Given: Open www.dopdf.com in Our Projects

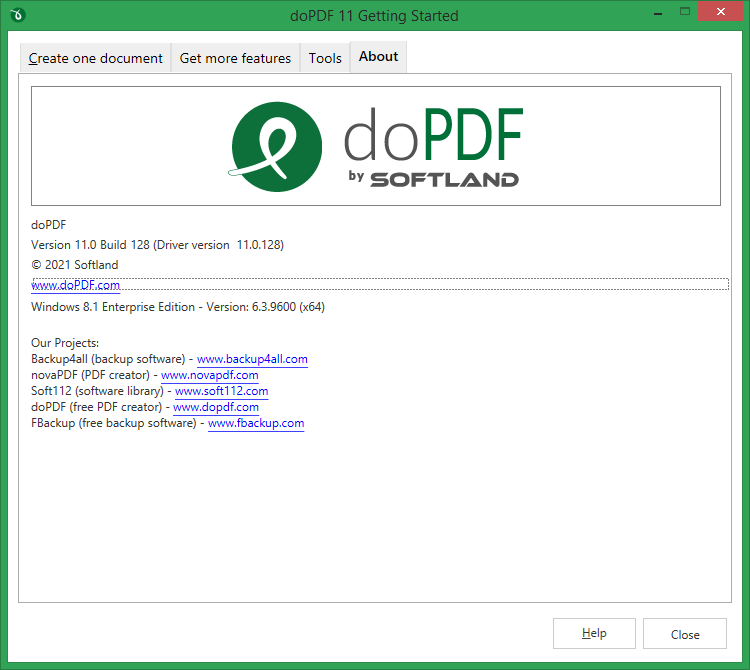Looking at the screenshot, I should 216,407.
